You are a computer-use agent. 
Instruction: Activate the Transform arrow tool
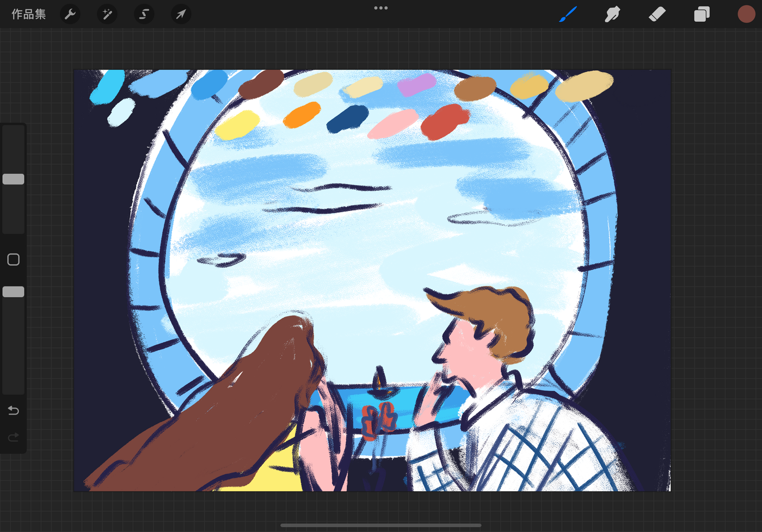coord(181,14)
